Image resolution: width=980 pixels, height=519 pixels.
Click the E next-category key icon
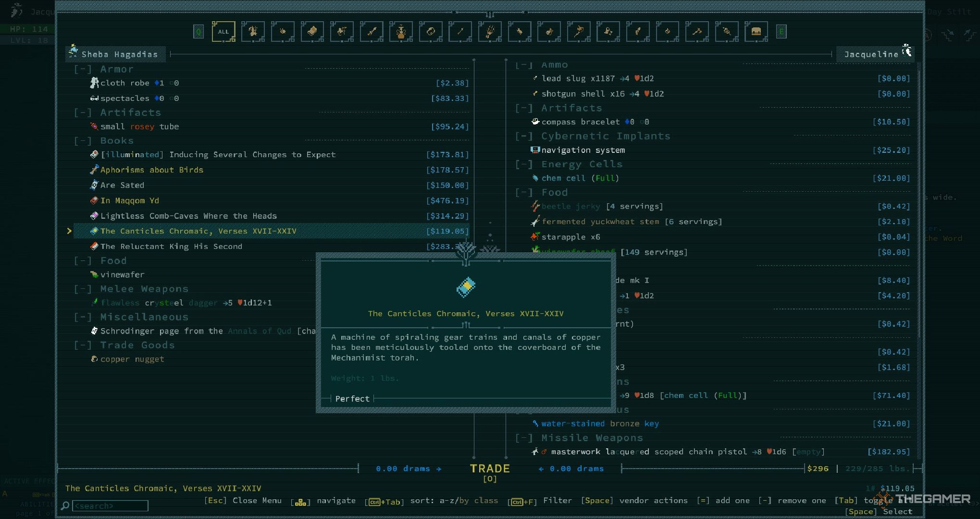[x=782, y=32]
